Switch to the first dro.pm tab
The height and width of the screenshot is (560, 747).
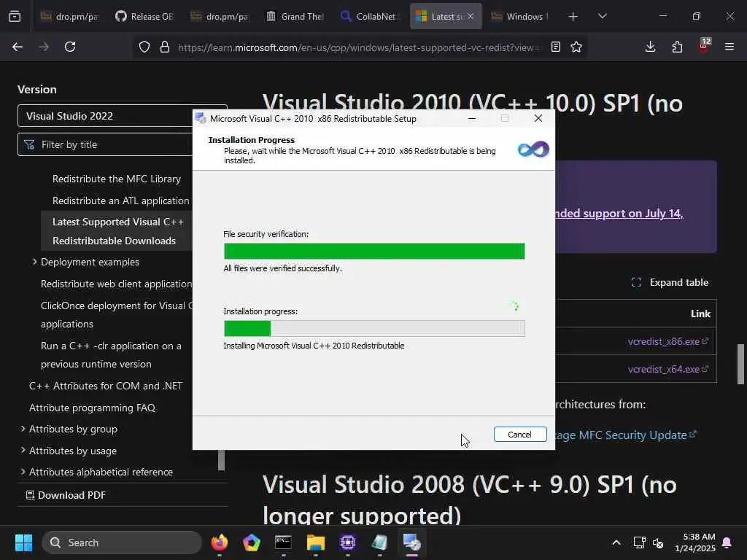click(69, 16)
